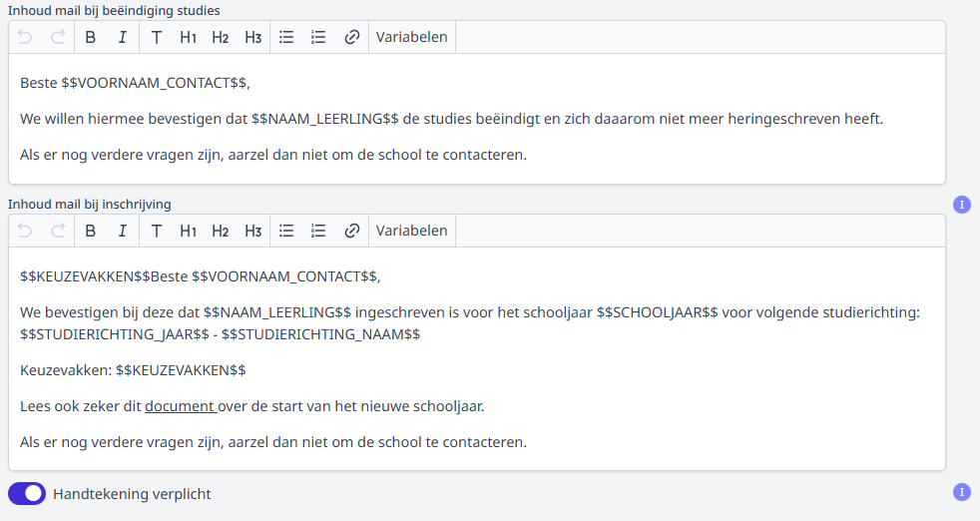
Task: Show info for 'Handtekening verplicht'
Action: point(962,492)
